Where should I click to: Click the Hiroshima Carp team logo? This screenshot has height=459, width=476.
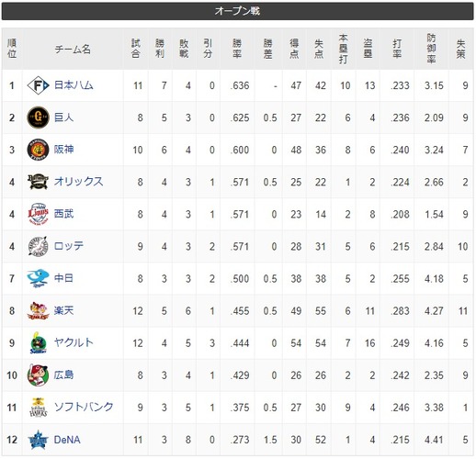click(x=38, y=375)
